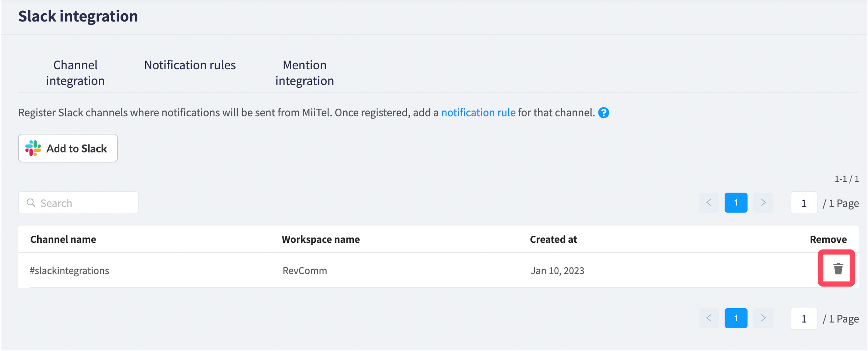Screen dimensions: 868x351
Task: Go to next page in top pagination
Action: coord(763,203)
